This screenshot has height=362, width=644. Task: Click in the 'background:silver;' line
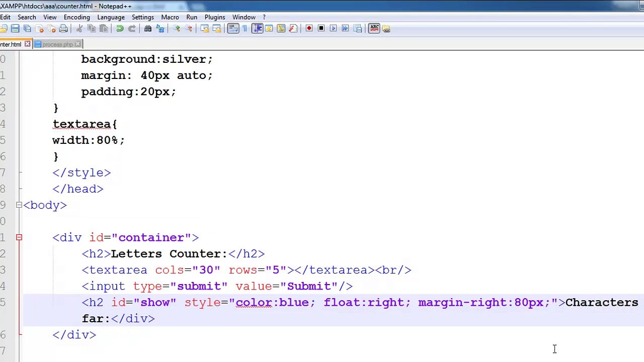click(x=147, y=59)
